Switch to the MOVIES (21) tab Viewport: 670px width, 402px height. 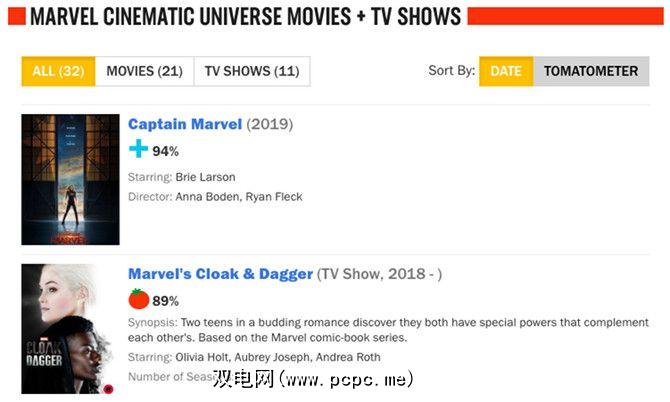(144, 71)
